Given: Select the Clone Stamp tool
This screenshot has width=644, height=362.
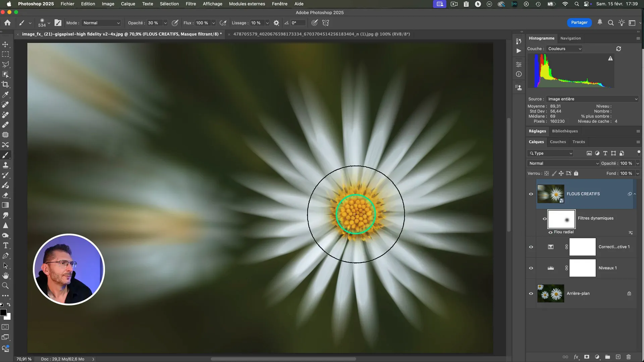Looking at the screenshot, I should point(5,165).
